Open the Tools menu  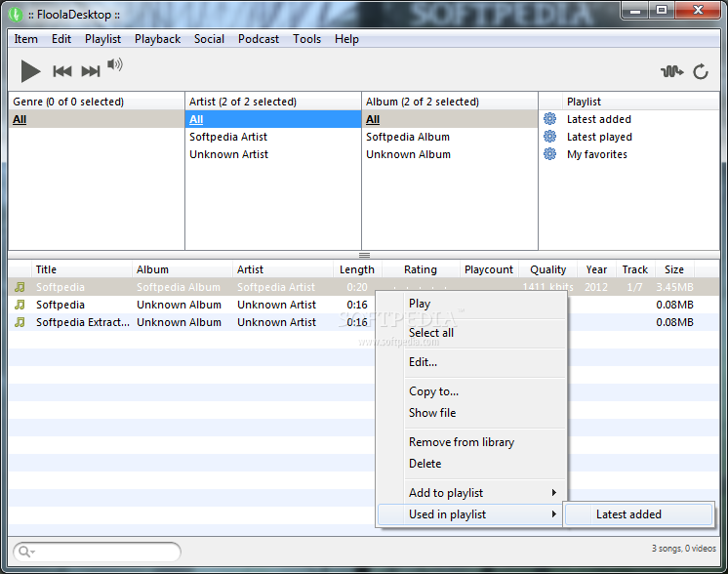point(306,39)
